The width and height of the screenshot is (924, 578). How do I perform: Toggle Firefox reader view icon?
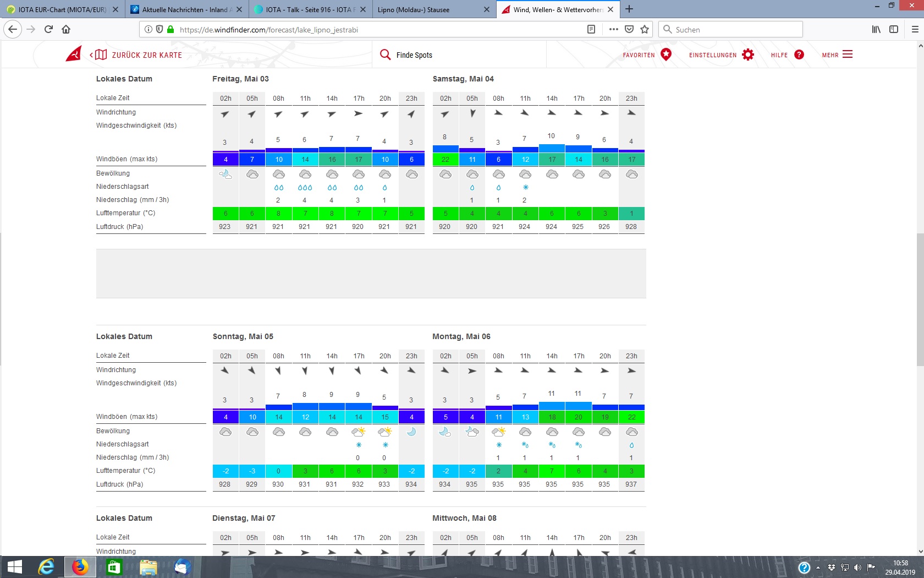[591, 30]
